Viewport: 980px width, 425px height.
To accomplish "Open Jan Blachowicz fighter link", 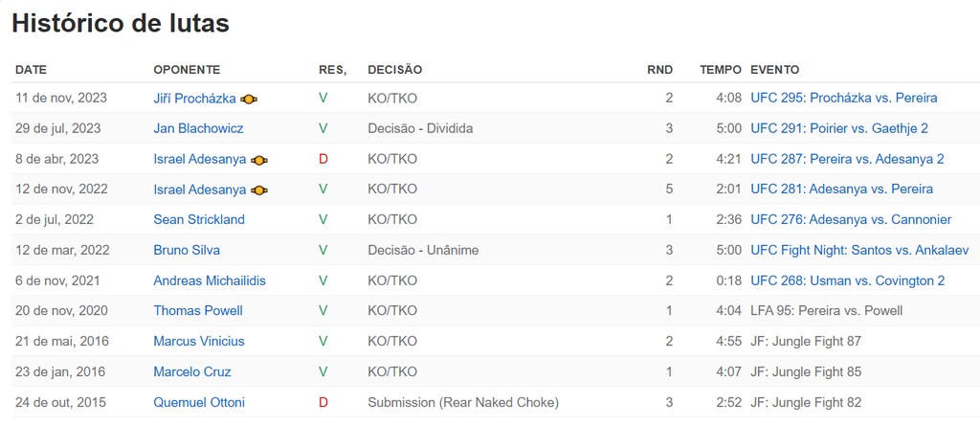I will 199,129.
